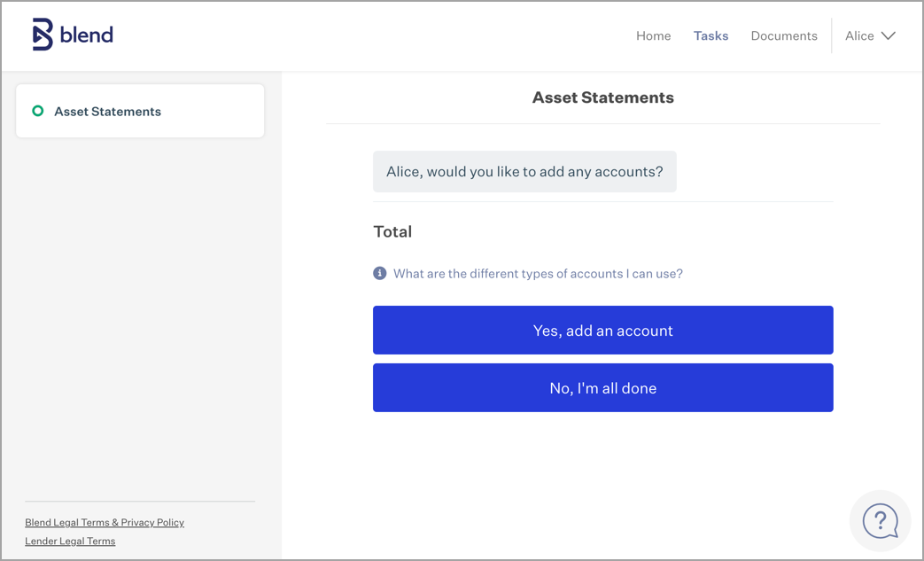Click No, I'm all done button

coord(602,388)
